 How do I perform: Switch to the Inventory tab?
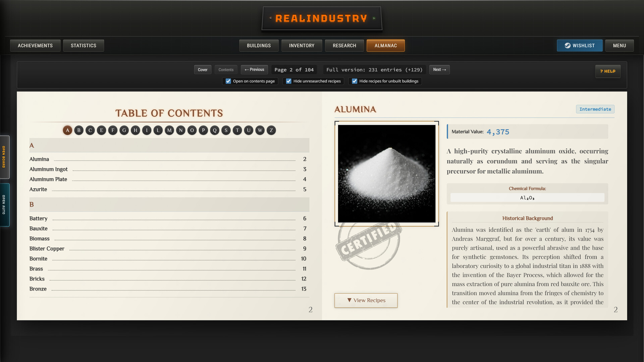click(x=302, y=46)
